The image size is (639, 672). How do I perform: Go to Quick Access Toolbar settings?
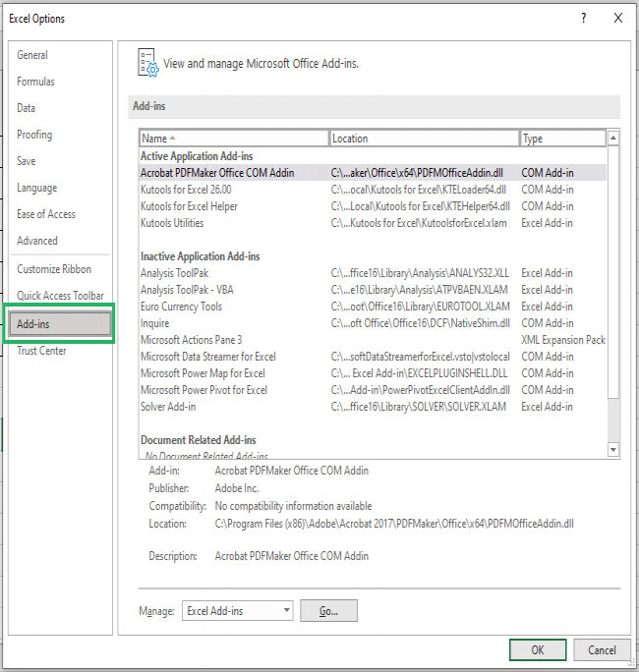[60, 296]
